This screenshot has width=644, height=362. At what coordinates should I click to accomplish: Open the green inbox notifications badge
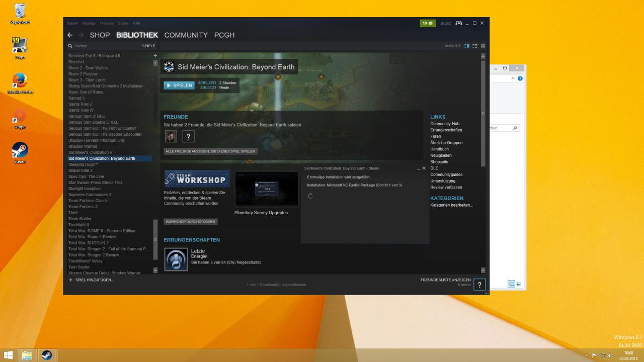pyautogui.click(x=428, y=23)
